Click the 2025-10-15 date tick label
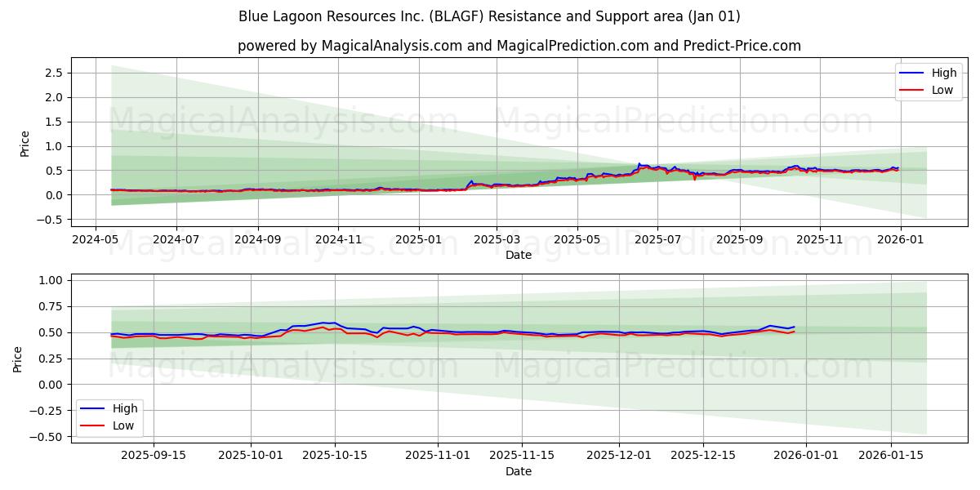Viewport: 980px width, 490px height. [x=334, y=457]
